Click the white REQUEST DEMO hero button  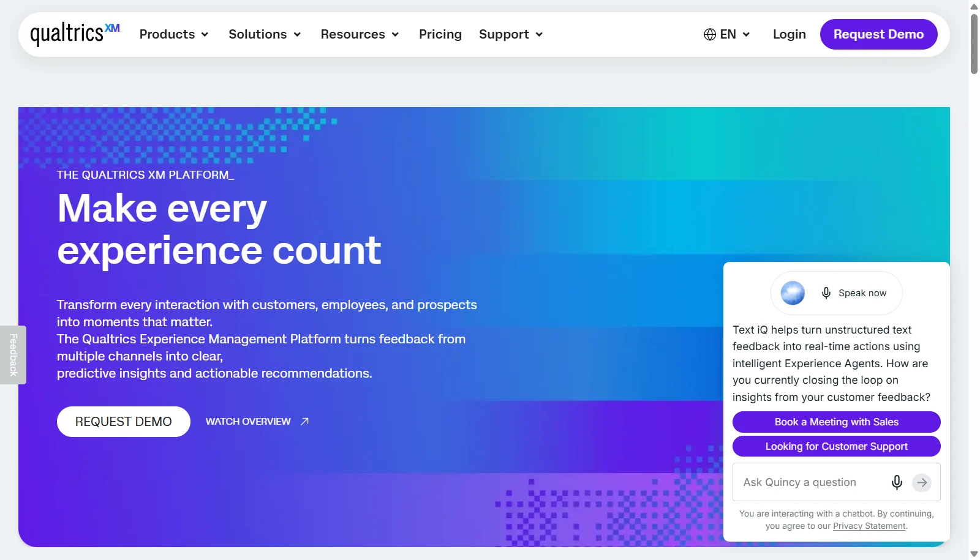[x=124, y=422]
